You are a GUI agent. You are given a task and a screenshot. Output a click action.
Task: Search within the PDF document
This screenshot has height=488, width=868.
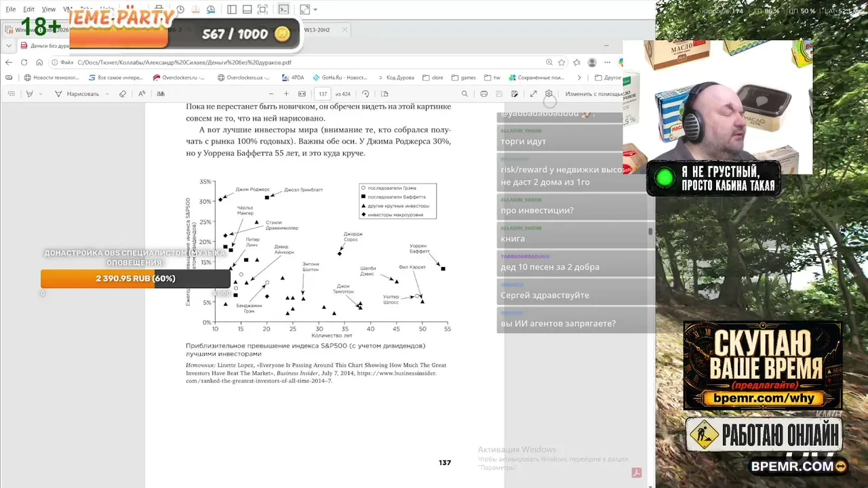[465, 94]
